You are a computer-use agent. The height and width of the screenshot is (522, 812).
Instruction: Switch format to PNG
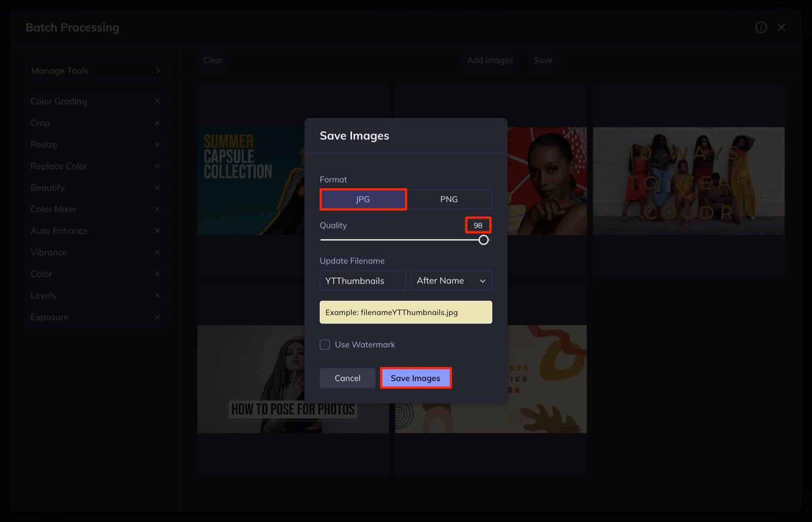click(x=449, y=199)
